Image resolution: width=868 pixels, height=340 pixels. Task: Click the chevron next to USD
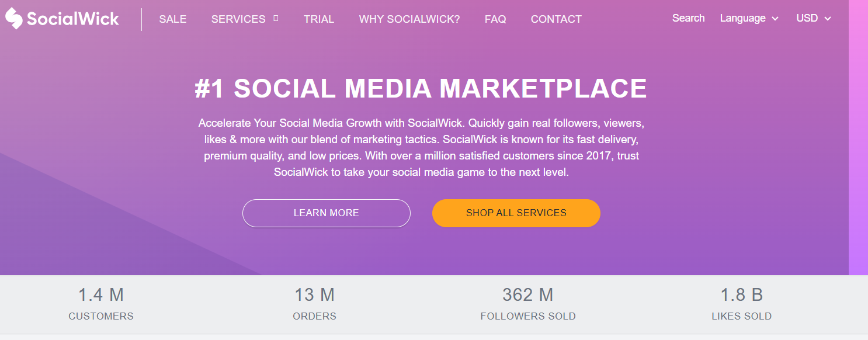tap(828, 19)
